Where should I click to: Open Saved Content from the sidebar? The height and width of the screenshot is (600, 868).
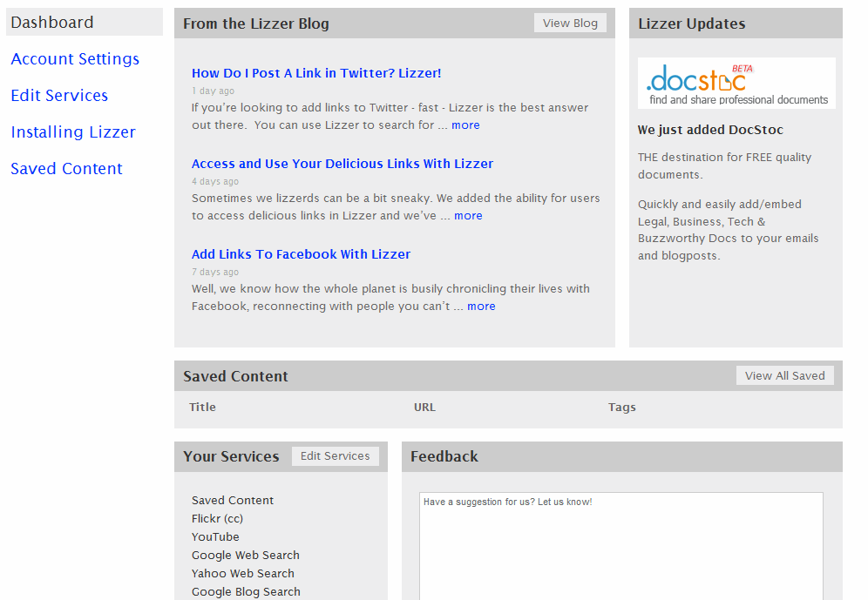(x=66, y=168)
